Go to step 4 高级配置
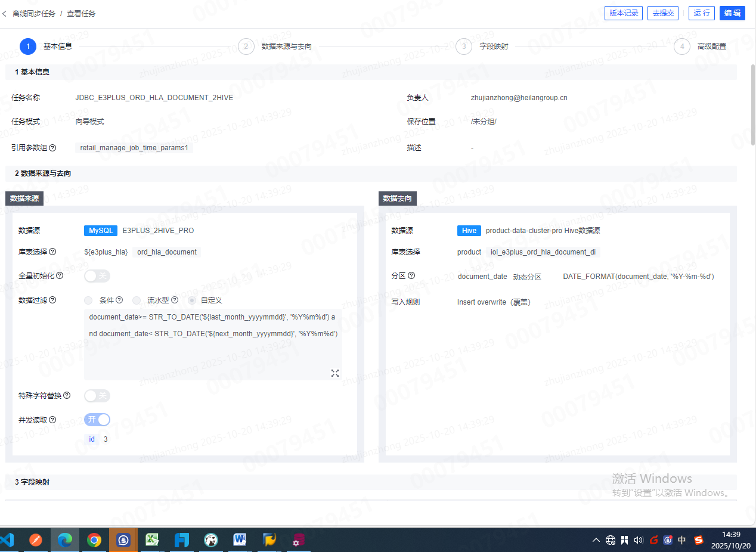The image size is (756, 552). [x=682, y=46]
